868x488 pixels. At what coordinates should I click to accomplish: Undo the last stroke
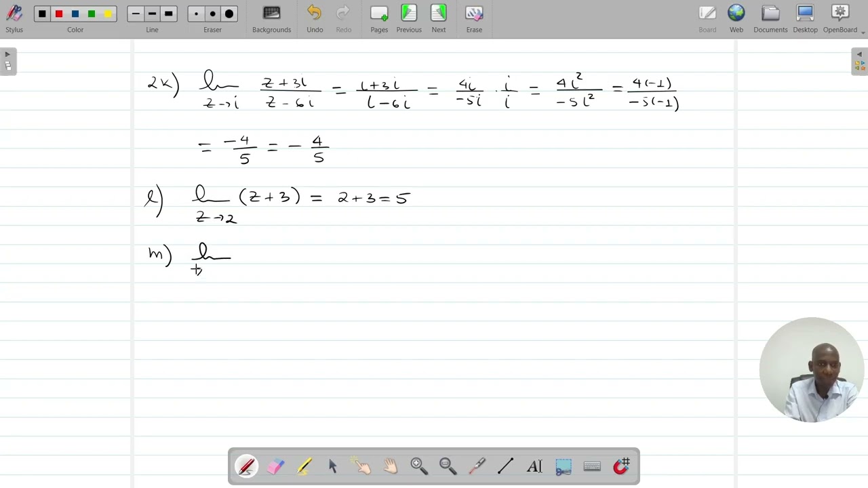(x=315, y=18)
